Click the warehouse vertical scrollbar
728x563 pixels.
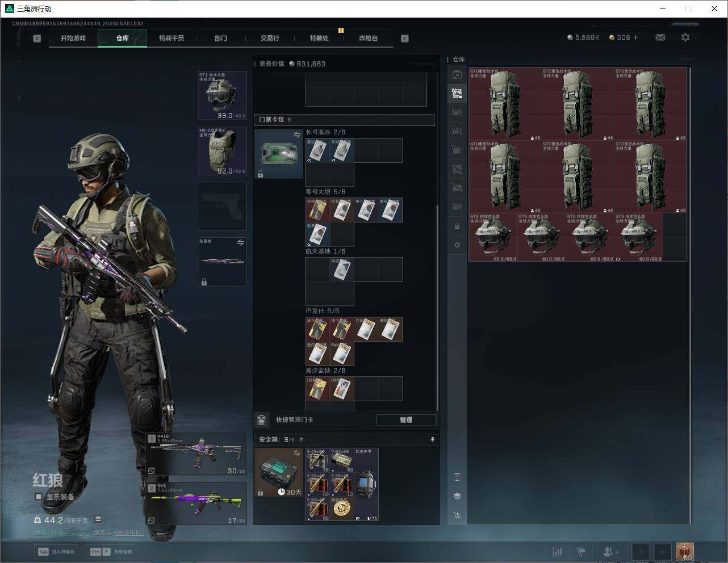click(x=690, y=295)
